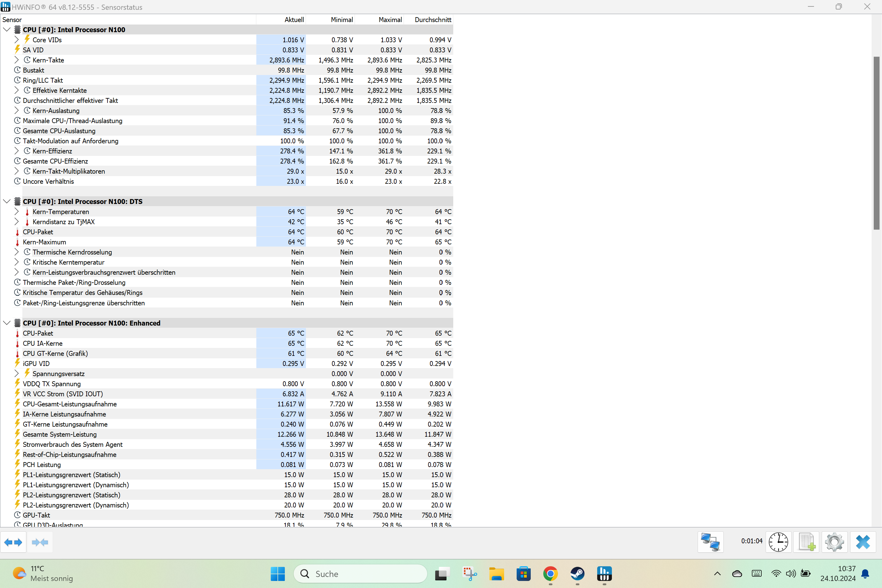The width and height of the screenshot is (882, 588).
Task: Open Microsoft Store from the taskbar
Action: [x=523, y=574]
